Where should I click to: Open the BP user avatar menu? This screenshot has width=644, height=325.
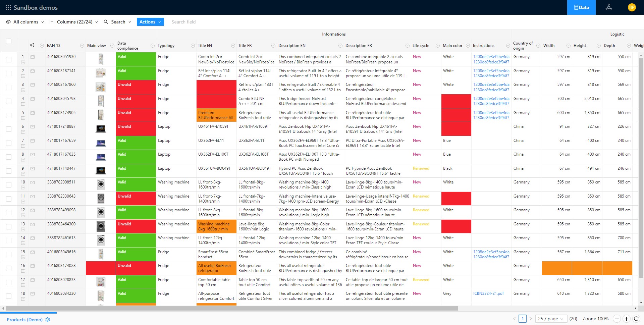coord(632,7)
